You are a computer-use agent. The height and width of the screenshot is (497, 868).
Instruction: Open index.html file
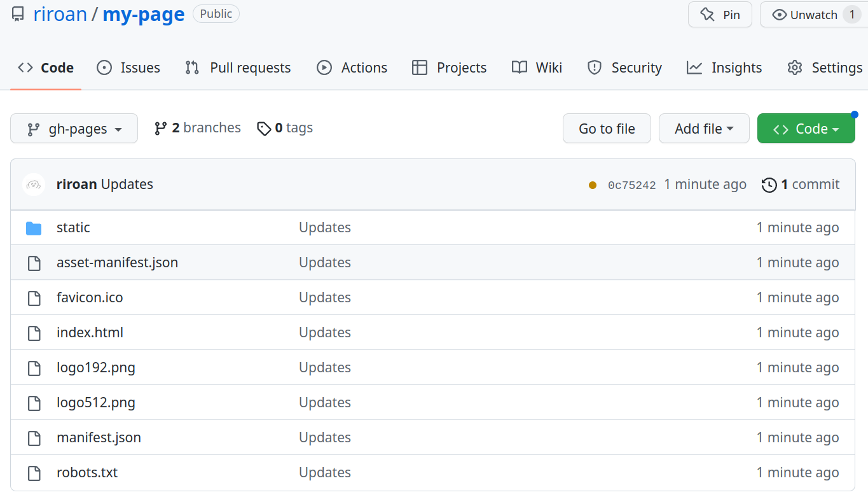[90, 332]
